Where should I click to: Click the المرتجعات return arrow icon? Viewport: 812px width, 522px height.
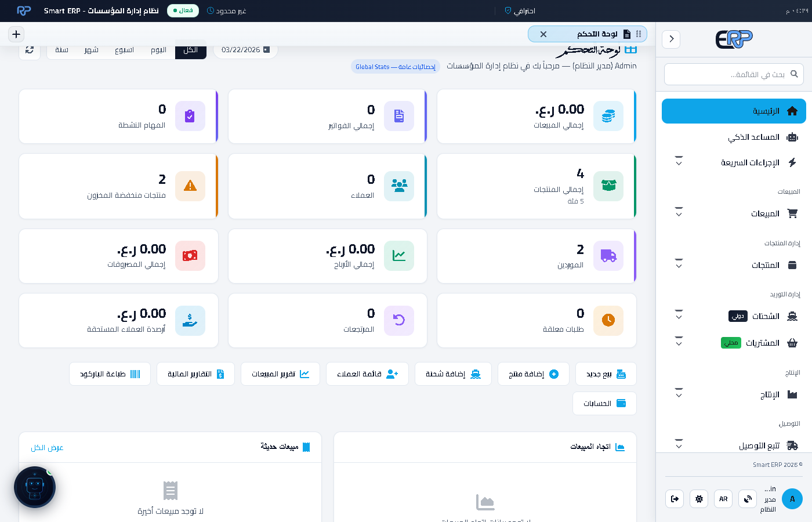[399, 320]
